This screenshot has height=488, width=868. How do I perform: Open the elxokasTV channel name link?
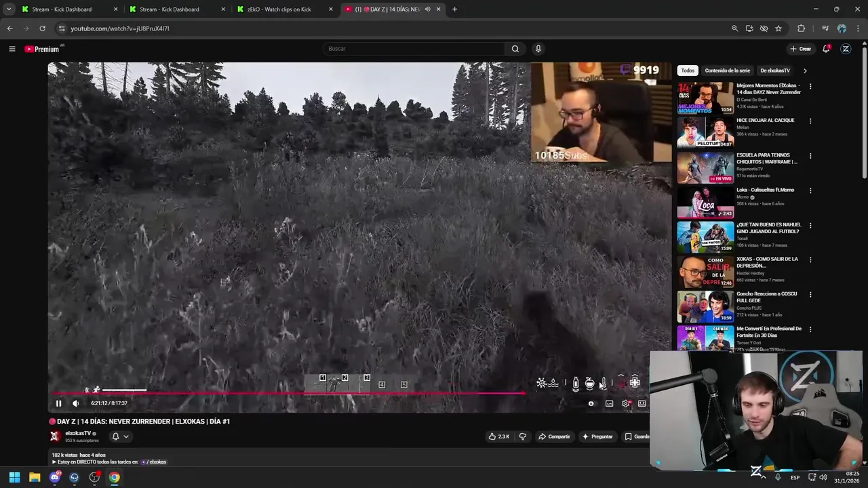tap(78, 433)
